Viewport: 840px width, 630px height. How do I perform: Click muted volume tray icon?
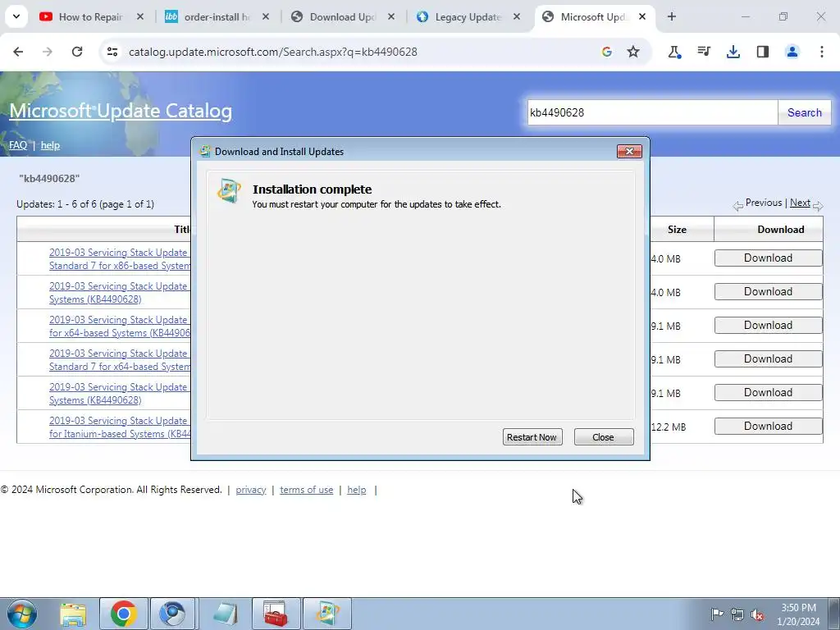[x=757, y=614]
